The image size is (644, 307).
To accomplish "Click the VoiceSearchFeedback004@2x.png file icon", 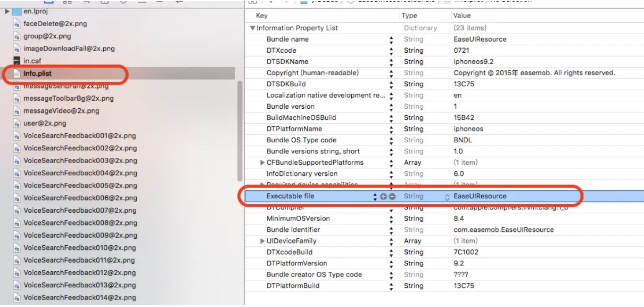I will coord(16,173).
